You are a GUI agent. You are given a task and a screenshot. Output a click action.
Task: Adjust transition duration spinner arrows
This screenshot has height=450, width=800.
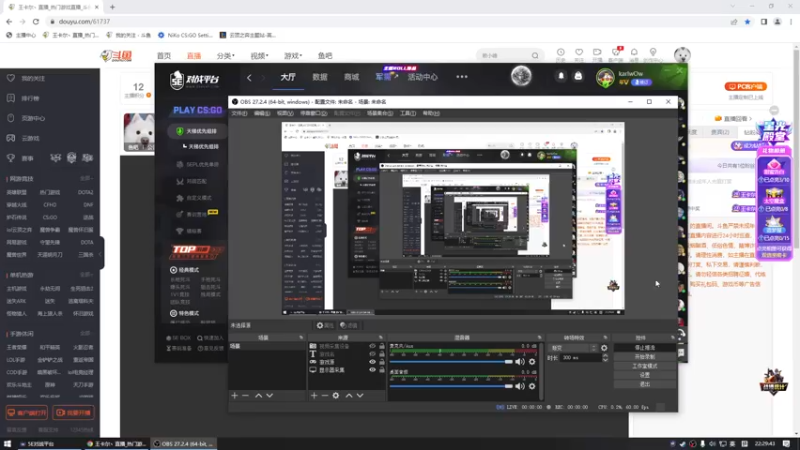tap(605, 358)
